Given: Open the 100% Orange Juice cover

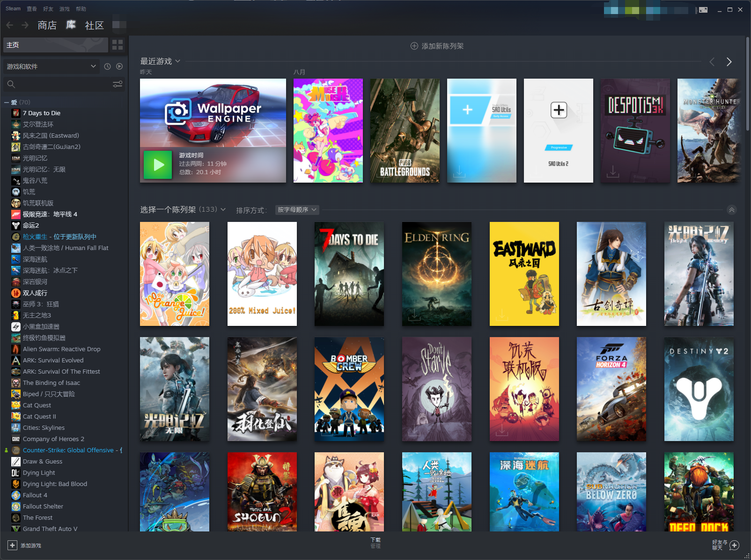Looking at the screenshot, I should (175, 274).
